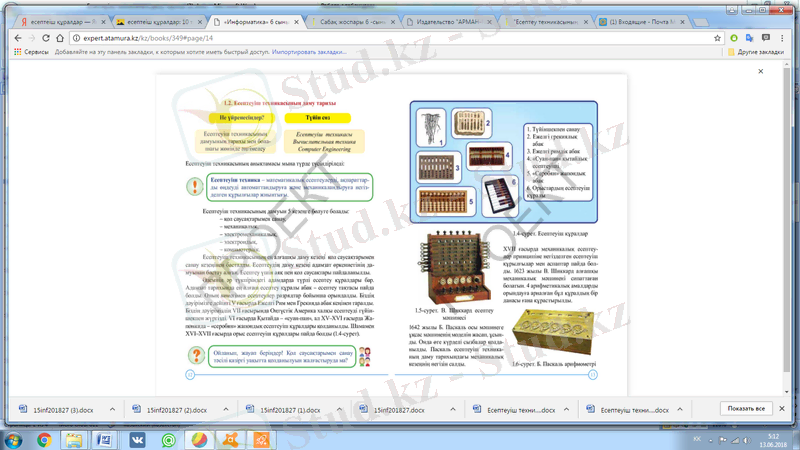Viewport: 800px width, 450px height.
Task: Switch to «Информатика» 6 сынып tab
Action: [260, 18]
